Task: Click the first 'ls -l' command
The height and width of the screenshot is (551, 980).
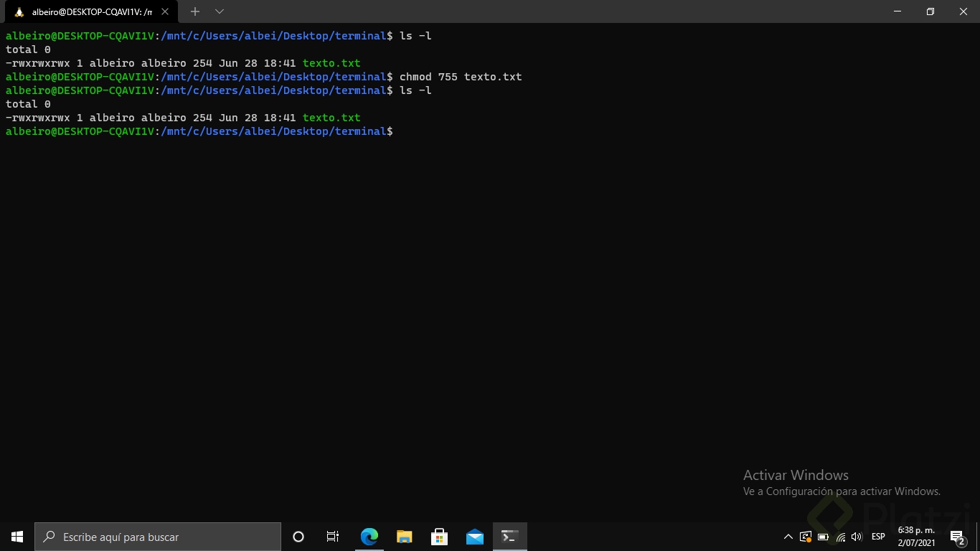Action: point(415,36)
